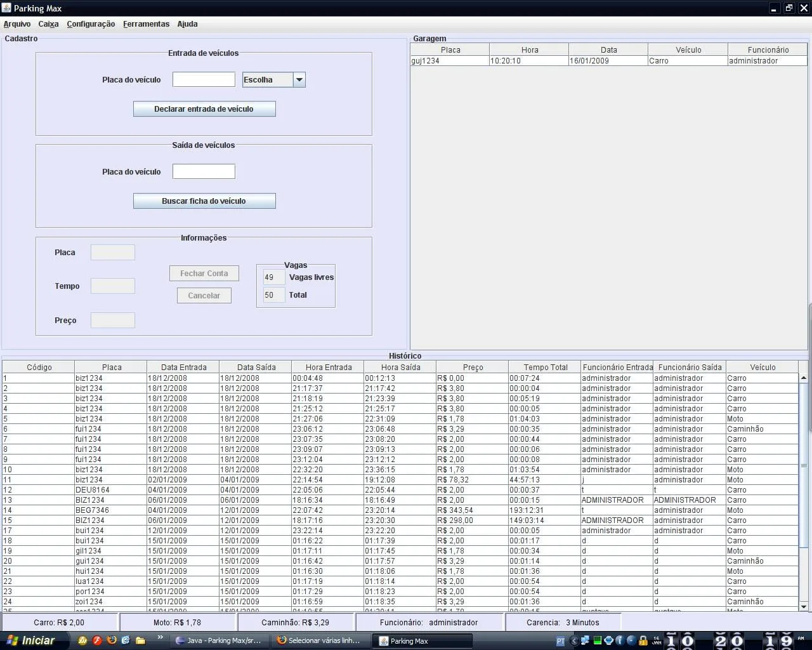Click the PT language indicator in taskbar

point(560,641)
